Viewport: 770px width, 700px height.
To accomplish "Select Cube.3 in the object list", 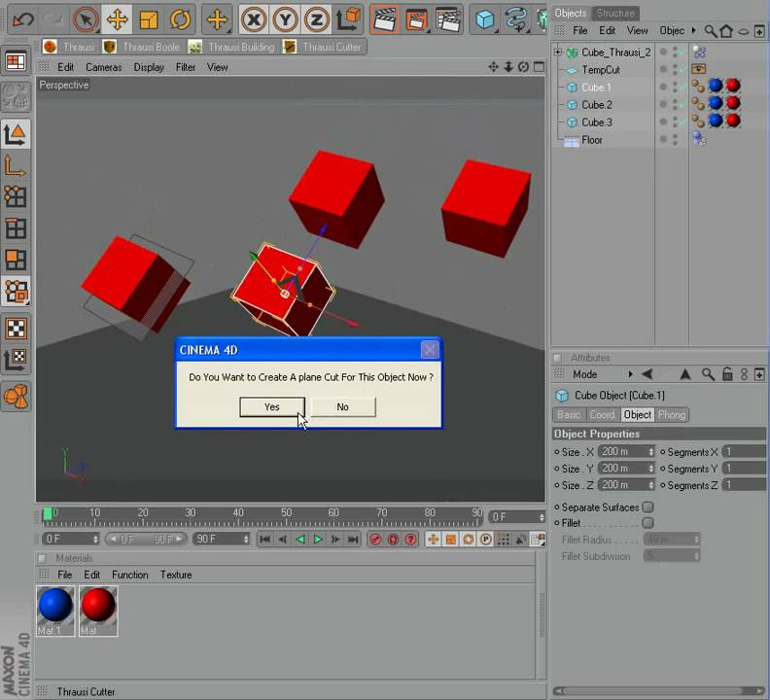I will [x=597, y=122].
